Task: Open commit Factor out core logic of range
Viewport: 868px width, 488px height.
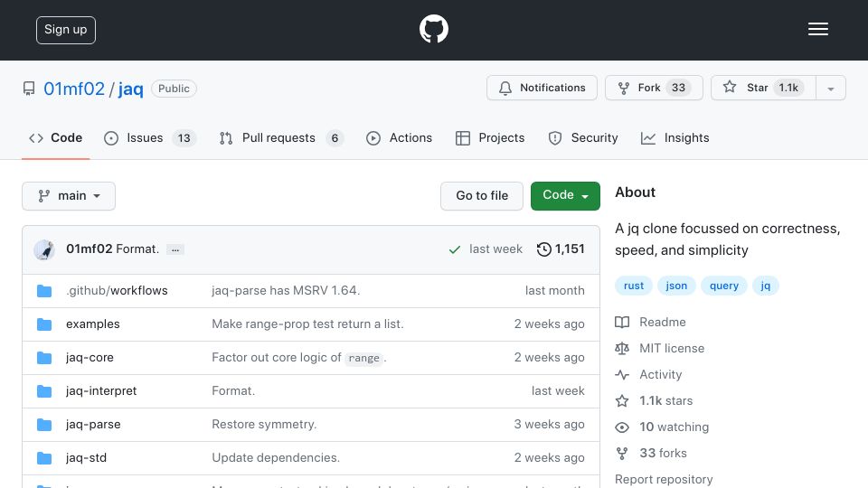Action: 299,358
